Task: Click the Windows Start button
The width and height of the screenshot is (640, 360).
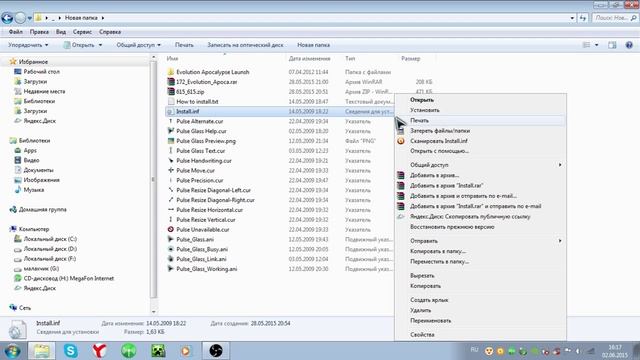Action: (12, 351)
